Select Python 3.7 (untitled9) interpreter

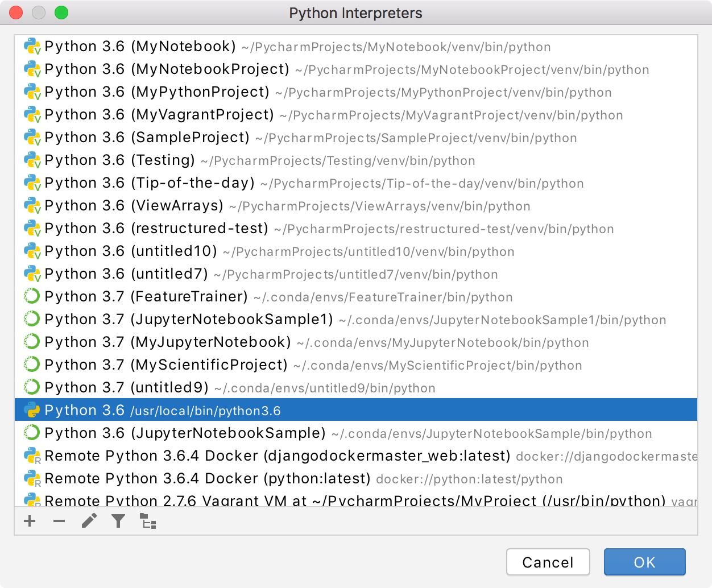[x=127, y=387]
